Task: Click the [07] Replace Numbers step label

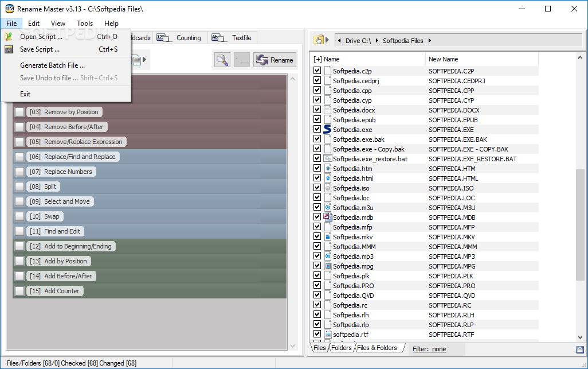Action: pos(61,172)
